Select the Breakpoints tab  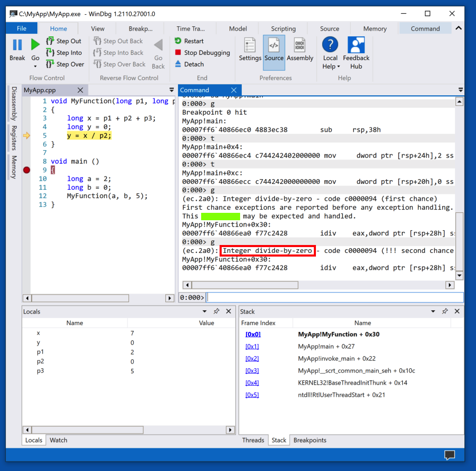[310, 440]
